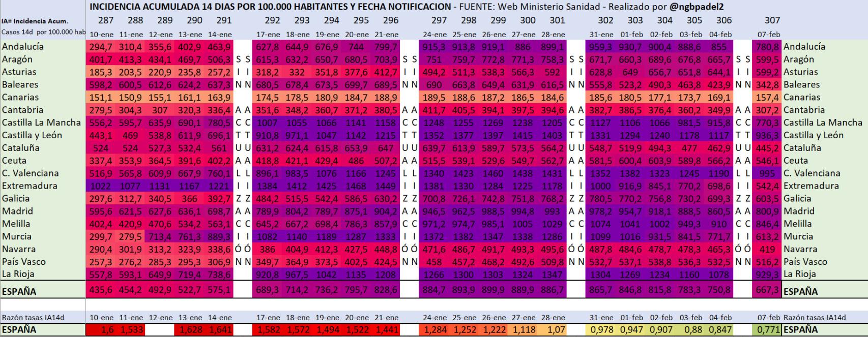Click the green 0,771 ratio cell
This screenshot has height=337, width=868.
point(768,329)
